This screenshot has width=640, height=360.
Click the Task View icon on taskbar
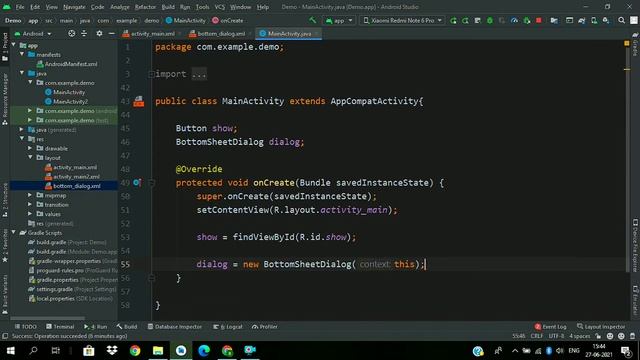click(x=56, y=351)
